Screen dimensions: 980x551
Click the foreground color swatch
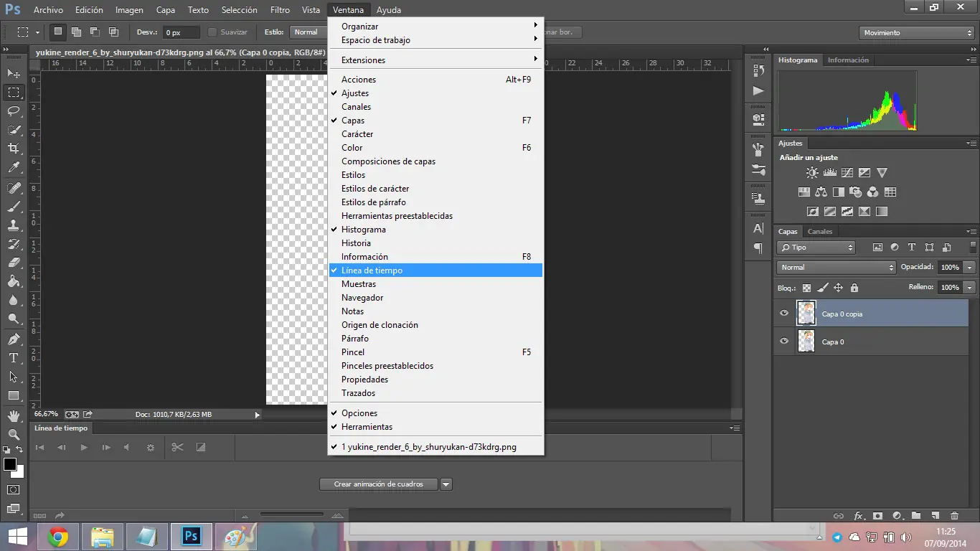click(10, 464)
